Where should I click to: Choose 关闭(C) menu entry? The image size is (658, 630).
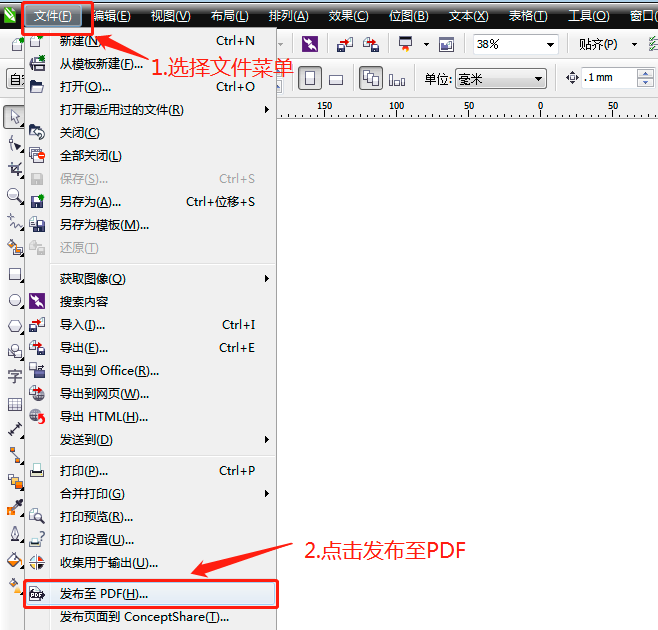click(151, 133)
